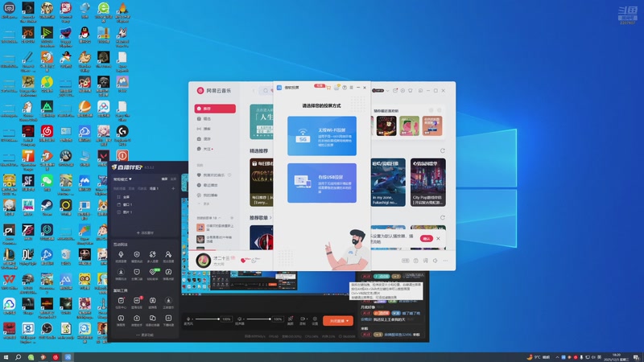Choose the 有线USB投屏 option card

click(322, 183)
